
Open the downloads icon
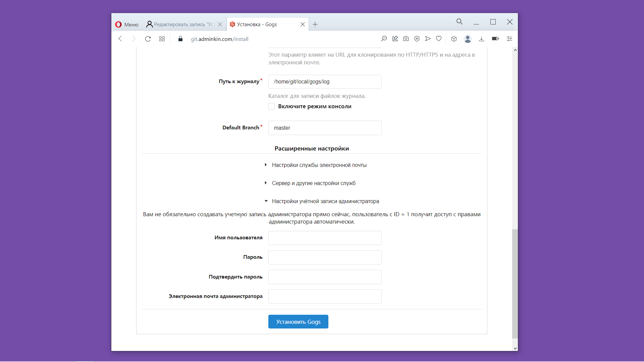coord(481,39)
